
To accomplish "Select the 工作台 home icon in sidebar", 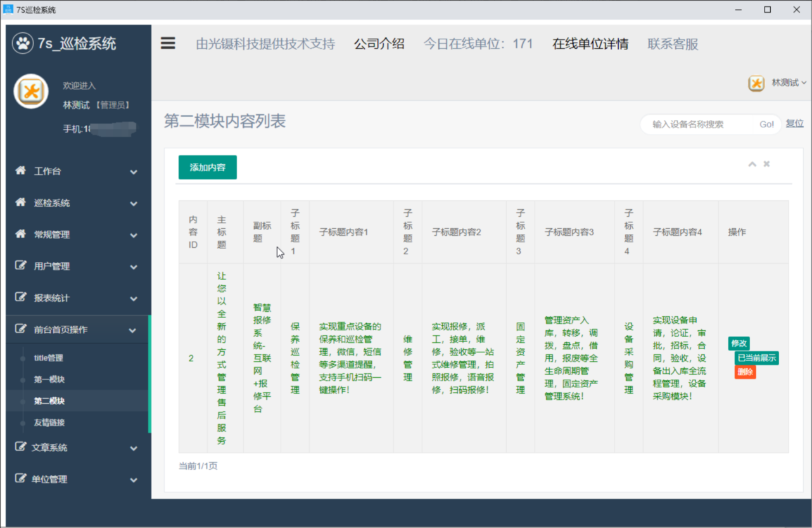I will [22, 171].
